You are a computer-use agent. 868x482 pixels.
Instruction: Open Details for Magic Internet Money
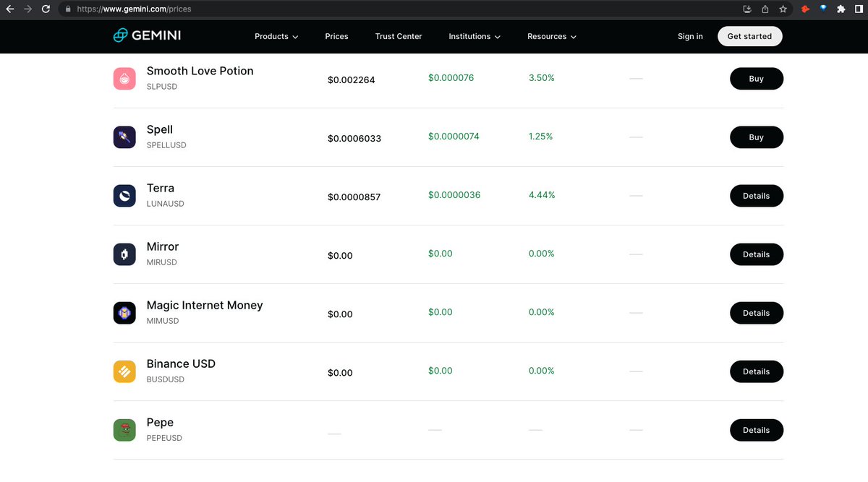coord(757,313)
